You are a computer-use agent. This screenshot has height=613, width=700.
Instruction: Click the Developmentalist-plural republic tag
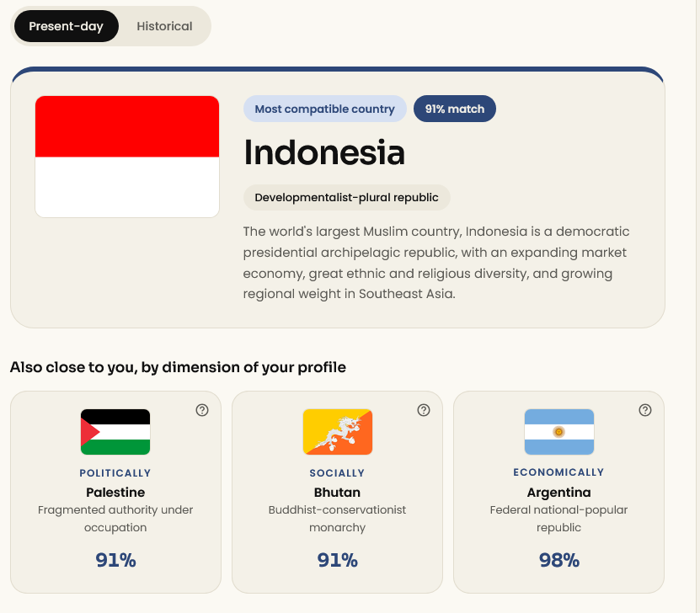pyautogui.click(x=346, y=197)
